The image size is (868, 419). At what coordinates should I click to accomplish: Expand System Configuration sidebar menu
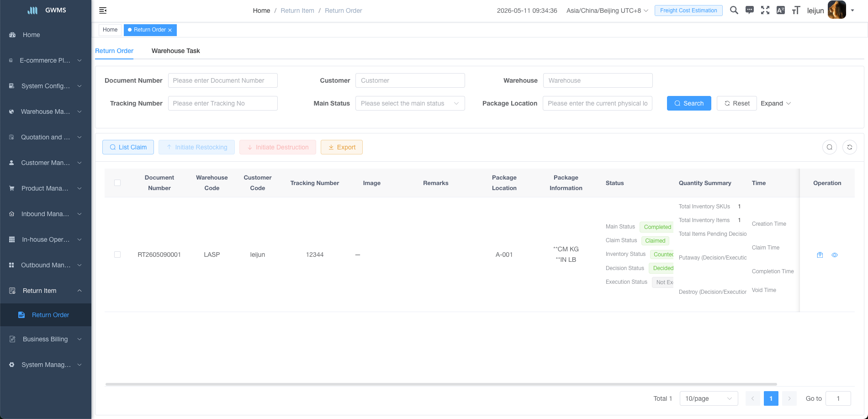click(46, 86)
